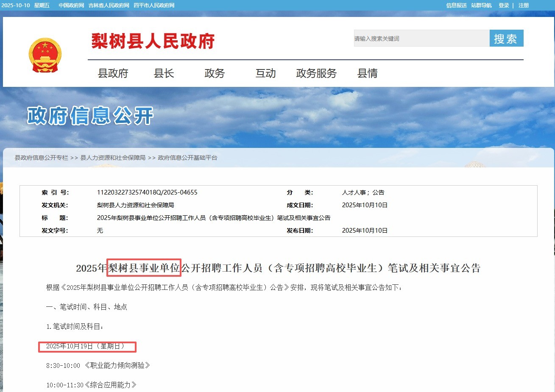The image size is (555, 392).
Task: Focus the search keyword input field
Action: (421, 39)
